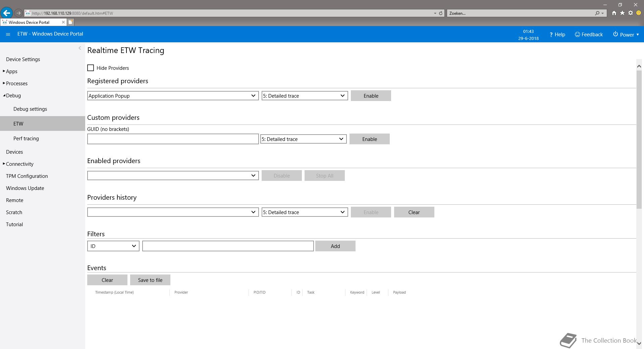Open Providers history trace level dropdown
Image resolution: width=644 pixels, height=349 pixels.
click(305, 212)
